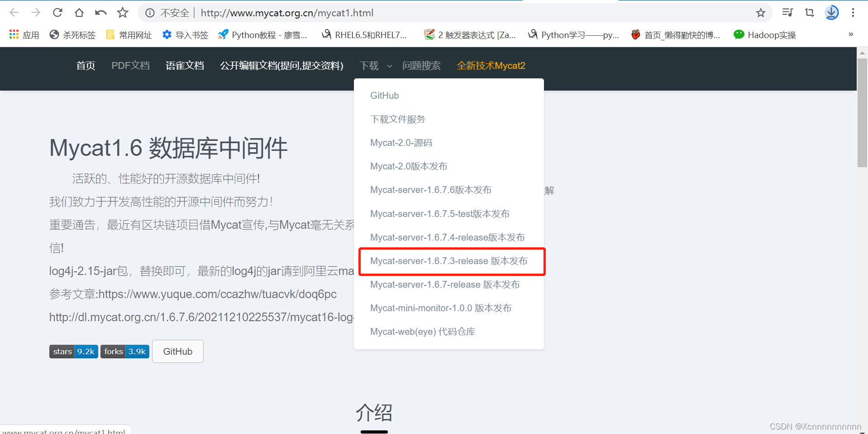Go to 首页 in the navbar

pos(86,66)
